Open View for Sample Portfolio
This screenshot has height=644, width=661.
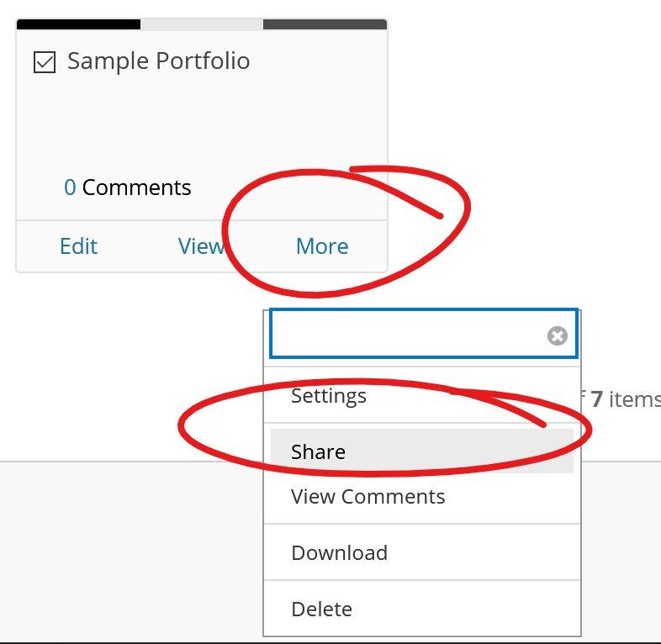(201, 246)
